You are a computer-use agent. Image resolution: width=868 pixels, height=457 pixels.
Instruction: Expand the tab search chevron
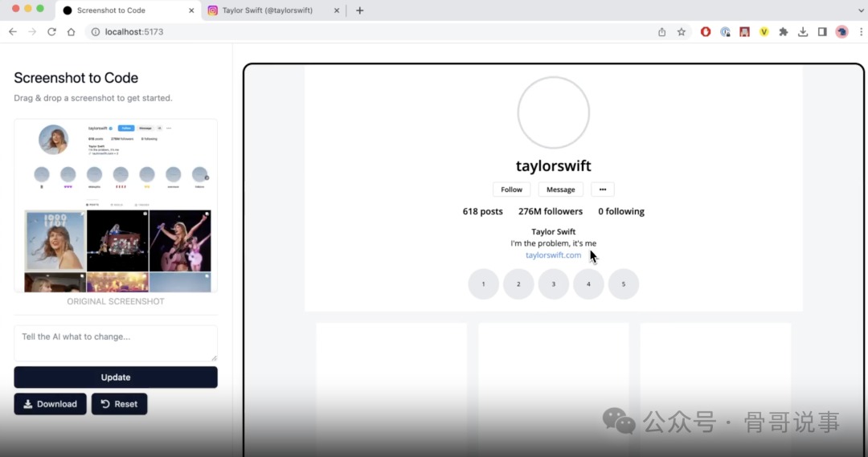coord(861,10)
